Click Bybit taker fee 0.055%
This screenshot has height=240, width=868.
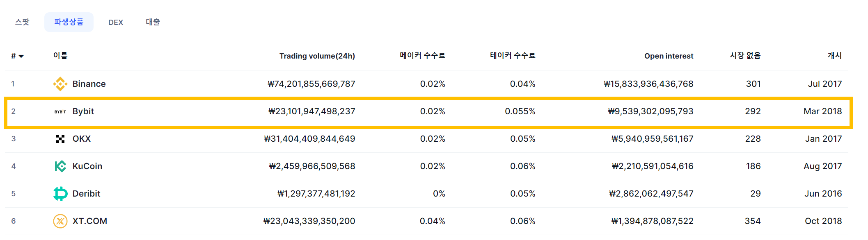(520, 111)
